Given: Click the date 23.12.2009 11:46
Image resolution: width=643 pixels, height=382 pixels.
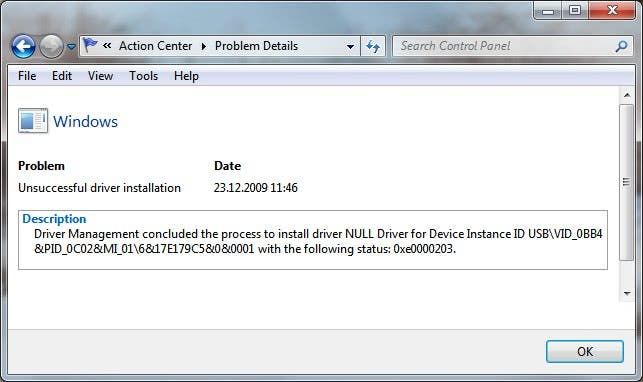Looking at the screenshot, I should click(x=255, y=188).
